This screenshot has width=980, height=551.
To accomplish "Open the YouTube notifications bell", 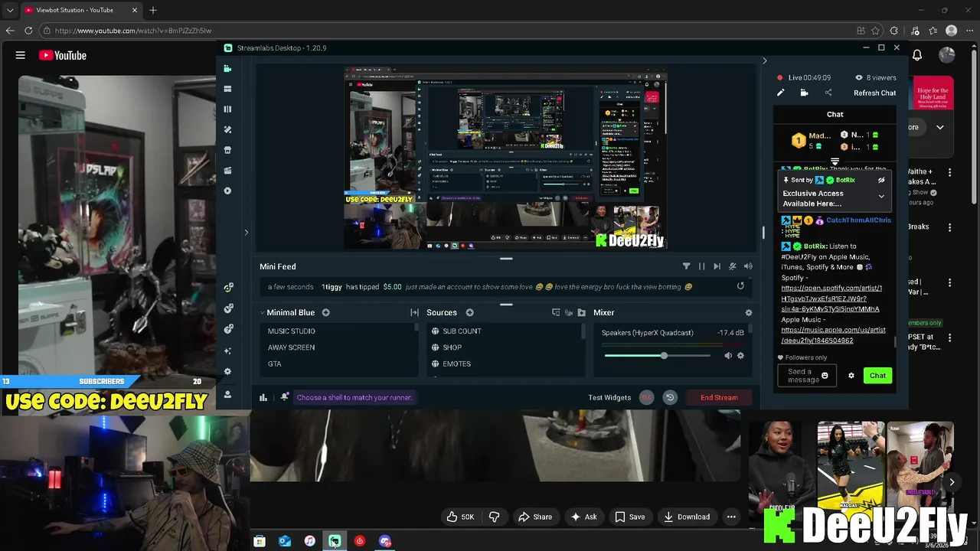I will 917,55.
